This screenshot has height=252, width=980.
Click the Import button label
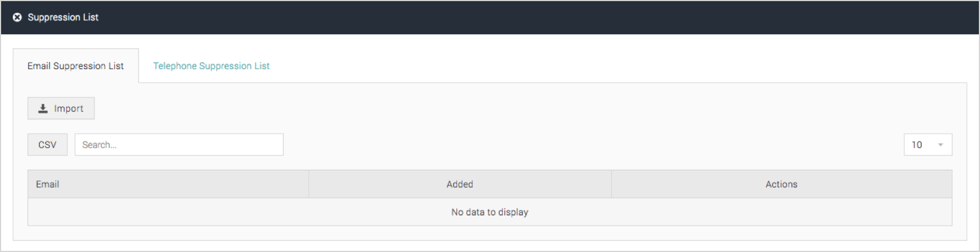[69, 109]
